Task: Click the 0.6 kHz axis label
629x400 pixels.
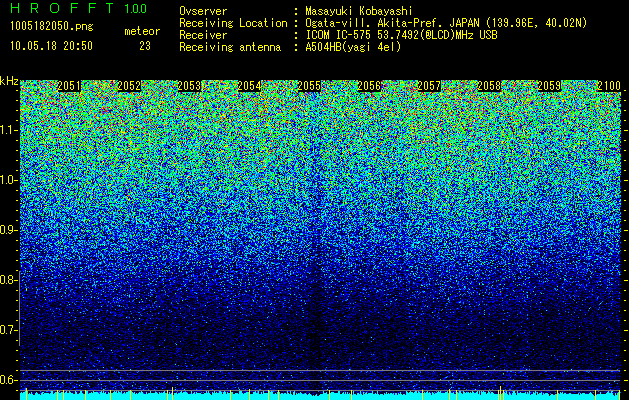Action: coord(9,380)
